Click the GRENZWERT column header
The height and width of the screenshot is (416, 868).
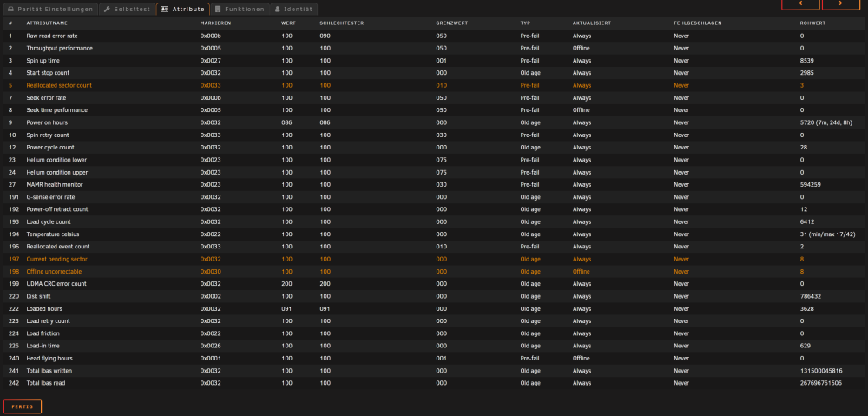point(450,23)
